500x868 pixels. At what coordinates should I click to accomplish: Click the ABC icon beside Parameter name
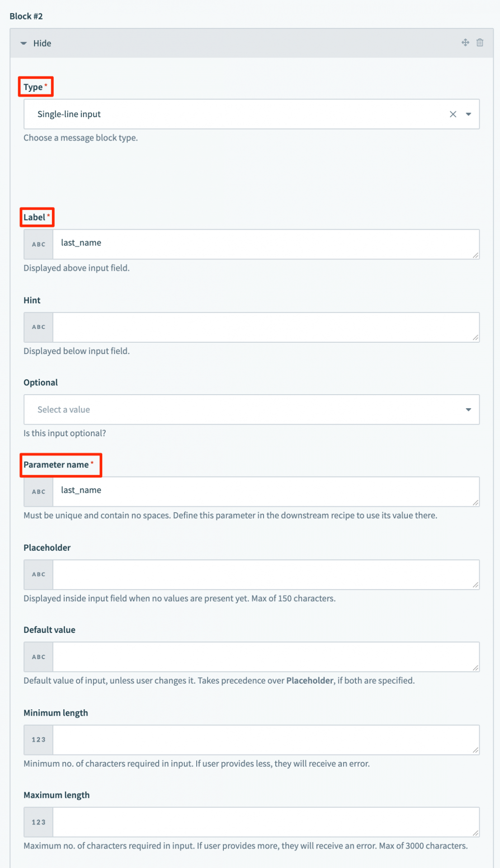38,491
